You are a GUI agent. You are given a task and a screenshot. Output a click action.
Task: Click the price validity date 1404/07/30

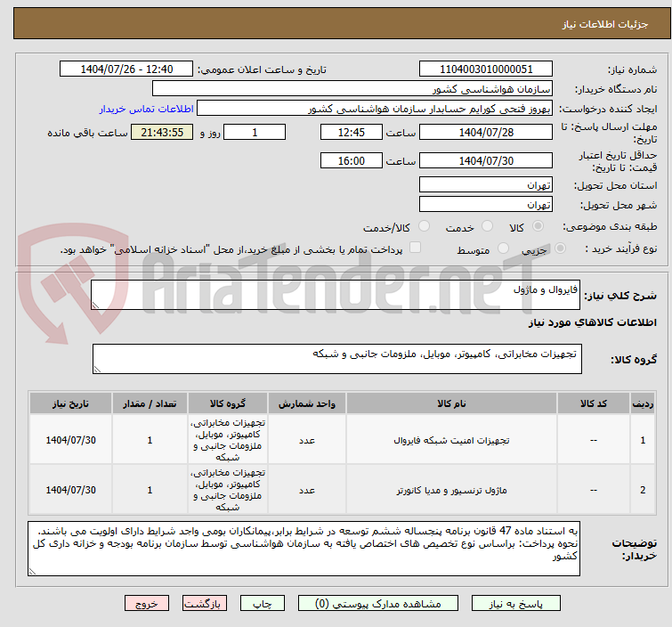486,161
